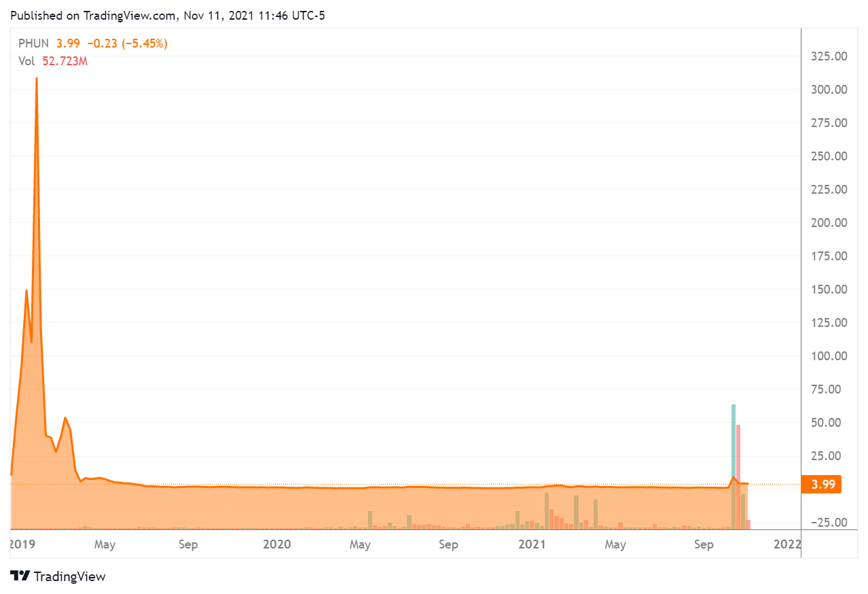The width and height of the screenshot is (868, 594).
Task: Click the highest peak of the price line
Action: click(36, 79)
